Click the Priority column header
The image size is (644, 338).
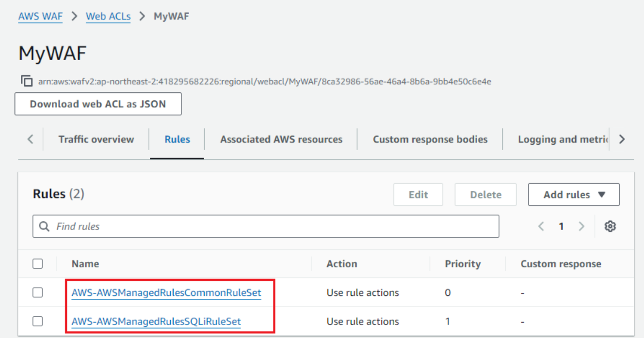[x=463, y=264]
